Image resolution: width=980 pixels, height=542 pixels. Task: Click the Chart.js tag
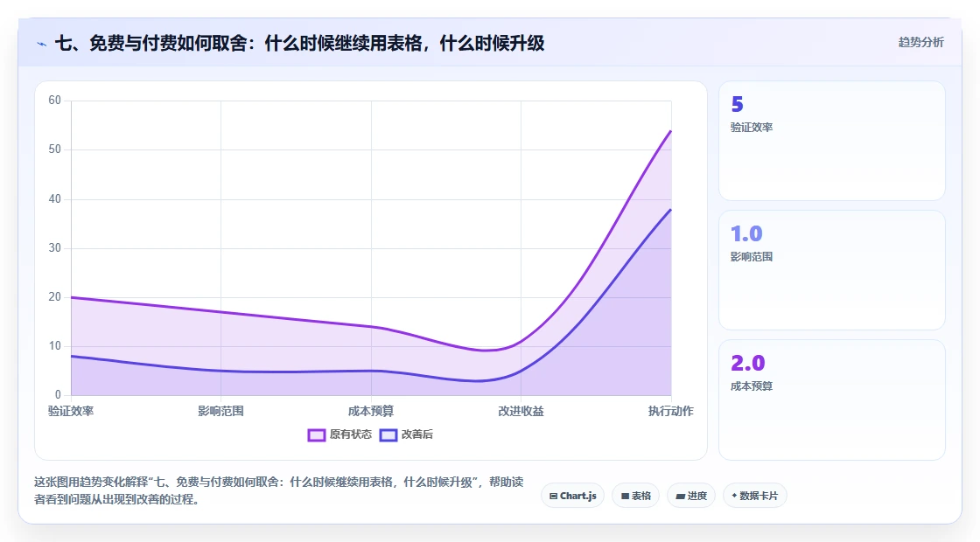coord(572,496)
